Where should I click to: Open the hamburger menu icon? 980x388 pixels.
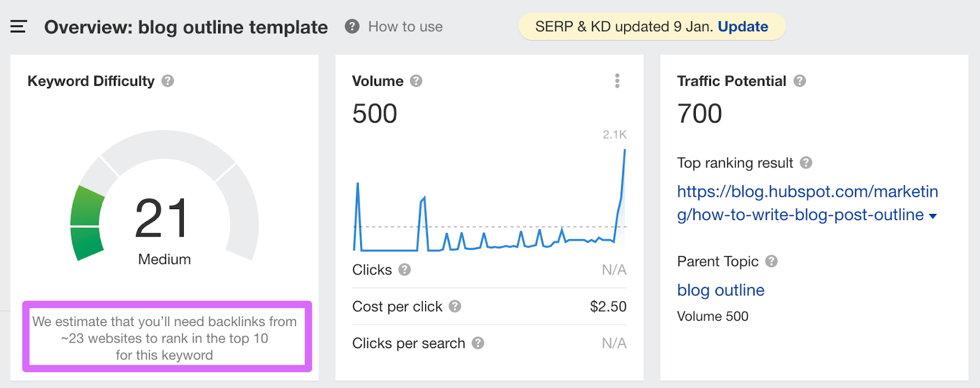[x=18, y=27]
